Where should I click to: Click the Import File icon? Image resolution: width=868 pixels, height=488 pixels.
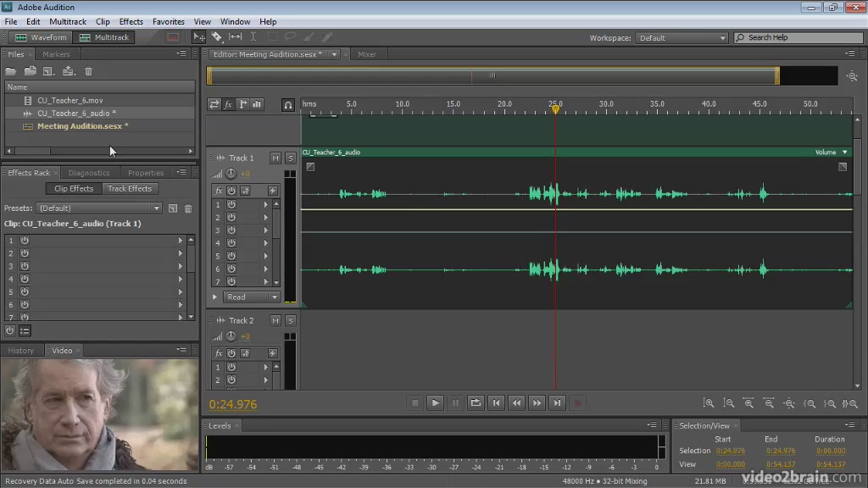pos(30,71)
